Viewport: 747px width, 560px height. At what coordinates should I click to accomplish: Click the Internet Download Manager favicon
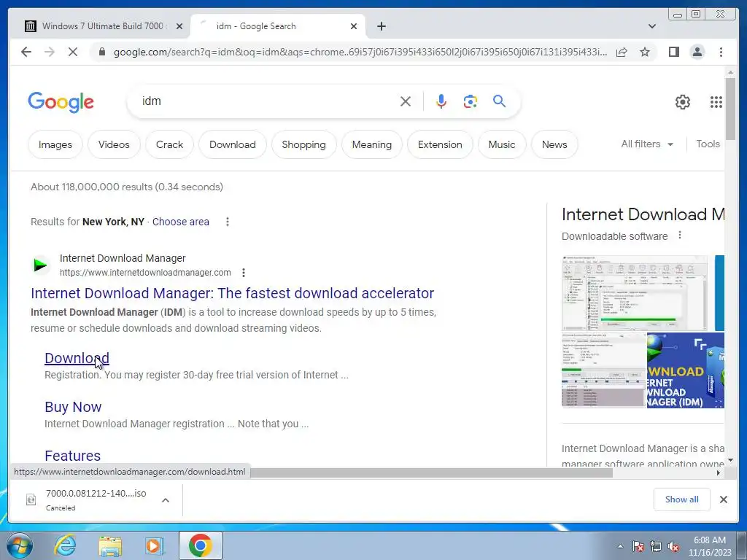point(41,265)
